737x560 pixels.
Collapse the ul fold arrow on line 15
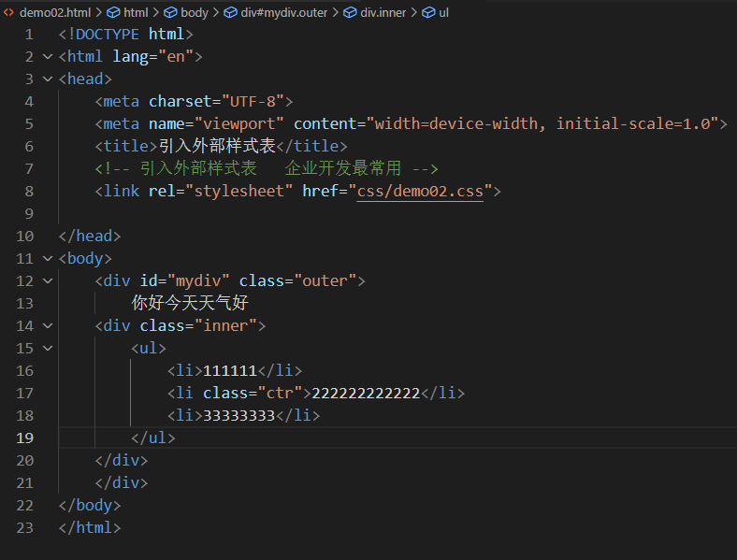click(48, 348)
